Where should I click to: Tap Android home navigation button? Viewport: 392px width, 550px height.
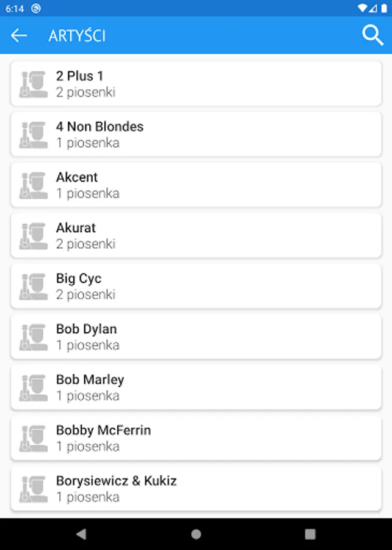point(196,534)
